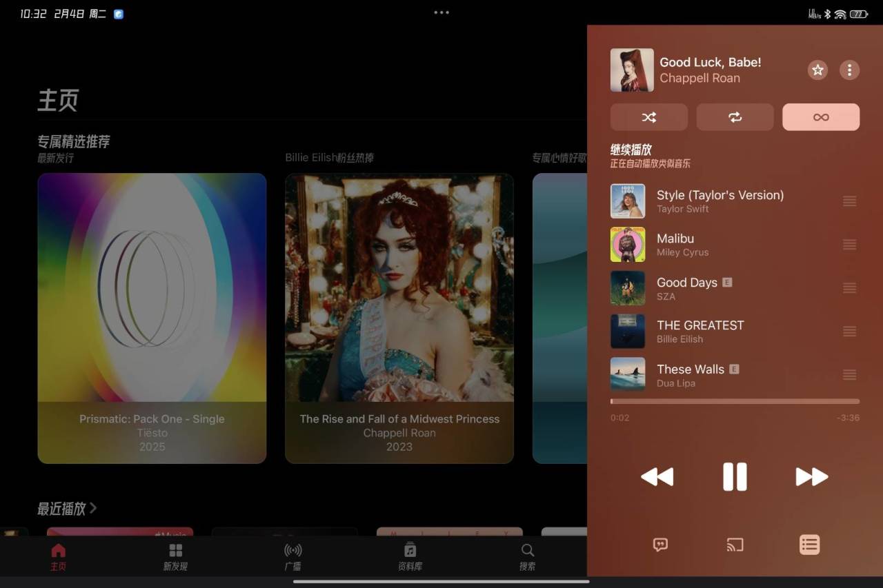Open the three-dot more options menu
Viewport: 883px width, 588px height.
click(849, 70)
